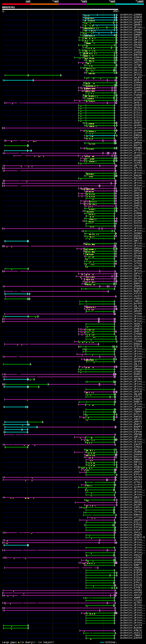Open hit UniRef100_Q09083
146x644 pixels.
[131, 20]
